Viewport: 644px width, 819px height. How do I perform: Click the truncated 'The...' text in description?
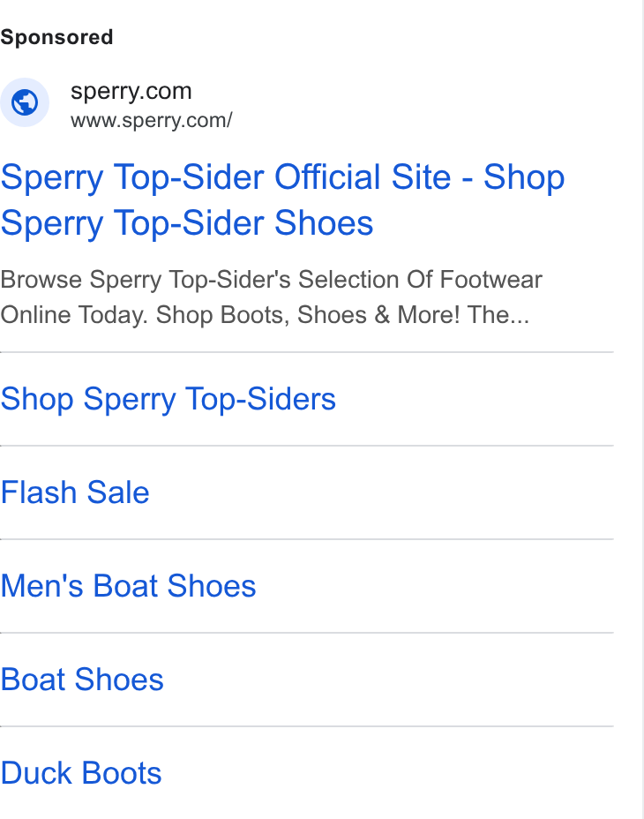tap(498, 315)
